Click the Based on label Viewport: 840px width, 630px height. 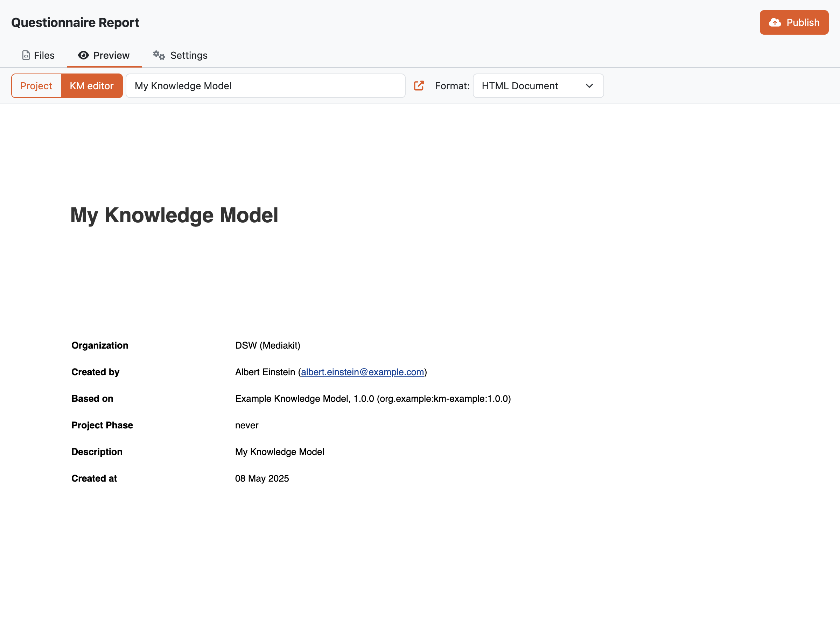point(92,399)
